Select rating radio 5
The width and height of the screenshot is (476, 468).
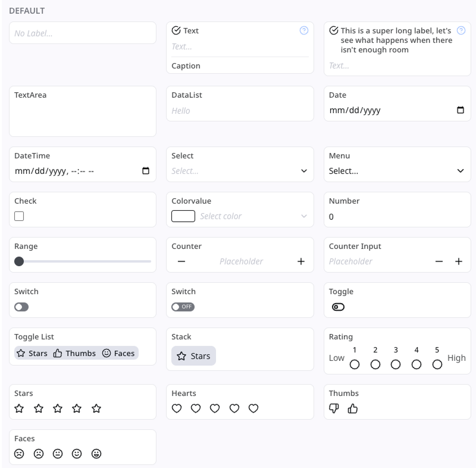click(437, 364)
